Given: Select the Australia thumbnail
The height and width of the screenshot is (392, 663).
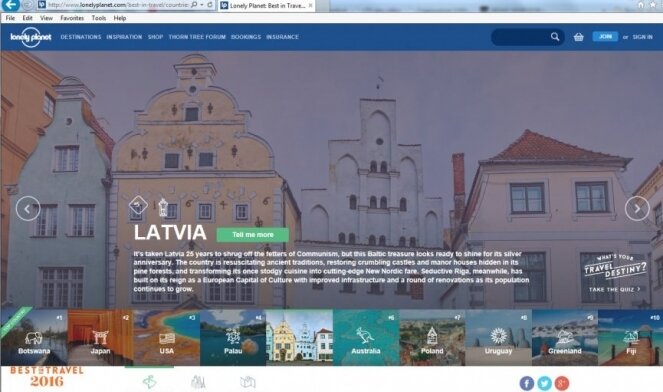Looking at the screenshot, I should 366,337.
